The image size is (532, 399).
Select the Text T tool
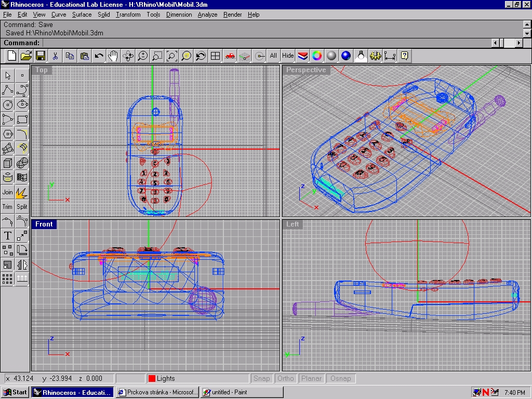pyautogui.click(x=7, y=235)
